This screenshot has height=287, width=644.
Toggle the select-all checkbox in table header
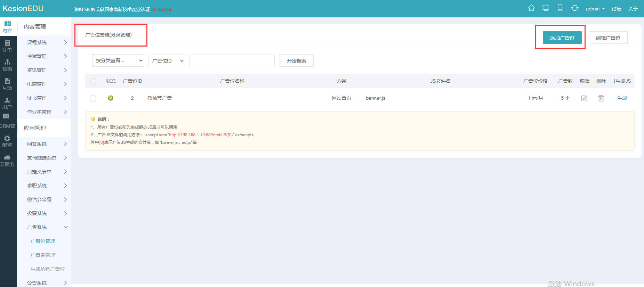[x=93, y=81]
